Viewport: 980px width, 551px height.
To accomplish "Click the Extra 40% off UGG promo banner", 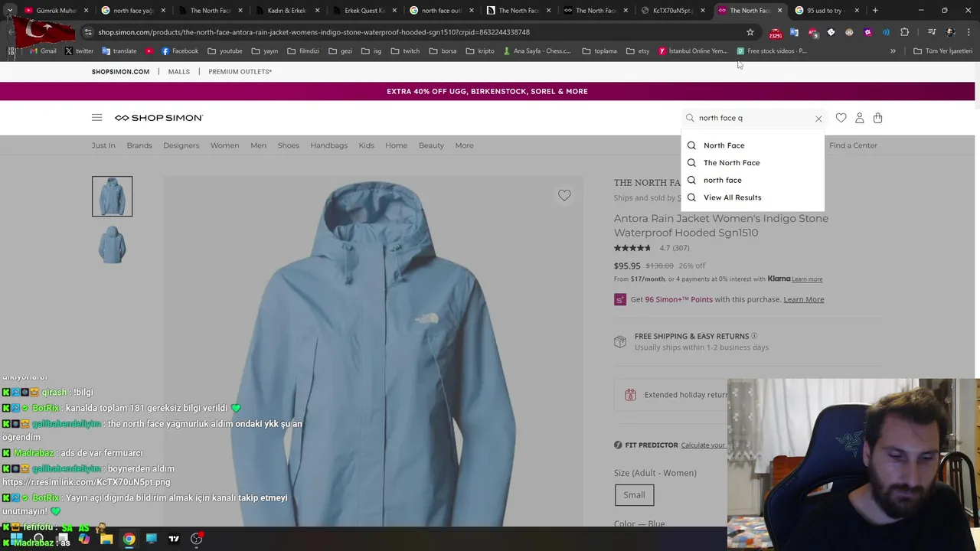I will [x=487, y=91].
